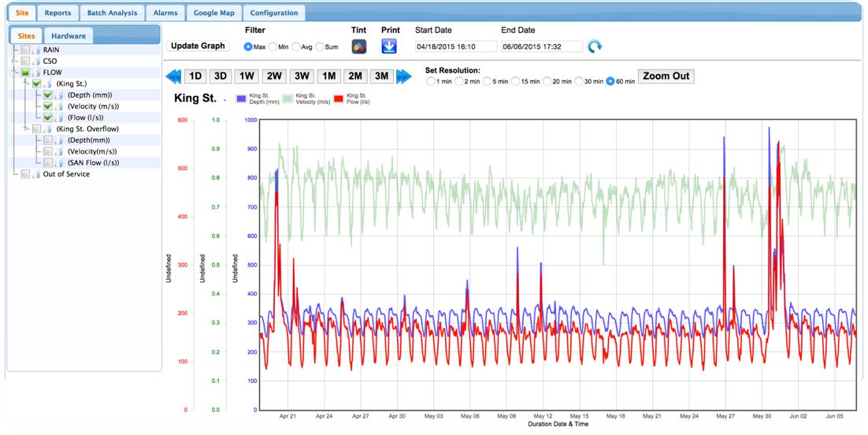Select the Sites sub-tab

(26, 35)
